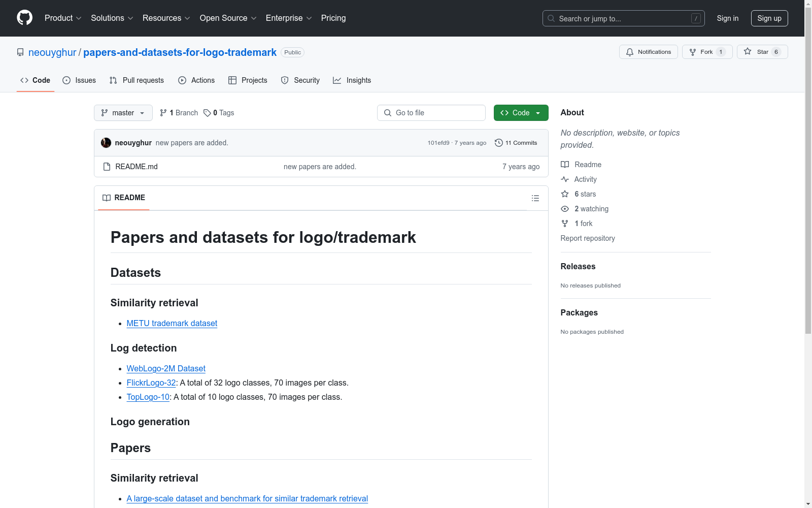The width and height of the screenshot is (812, 508).
Task: Open the README.md file
Action: coord(137,167)
